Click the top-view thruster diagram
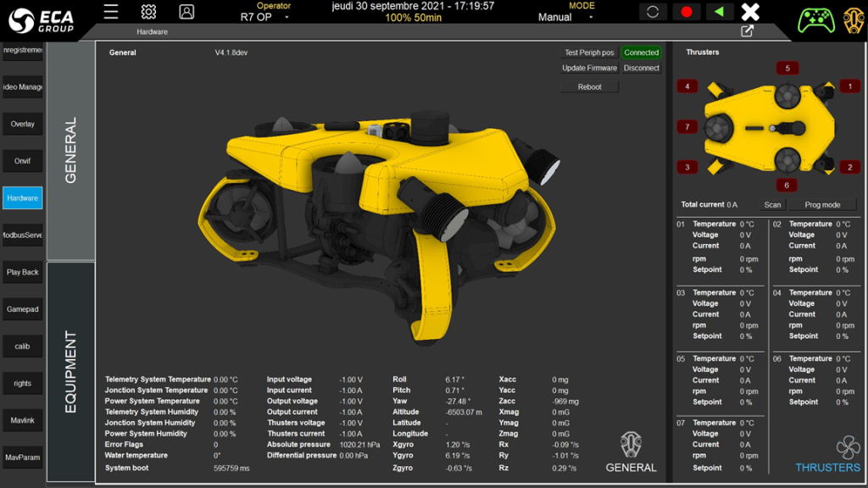 coord(770,129)
